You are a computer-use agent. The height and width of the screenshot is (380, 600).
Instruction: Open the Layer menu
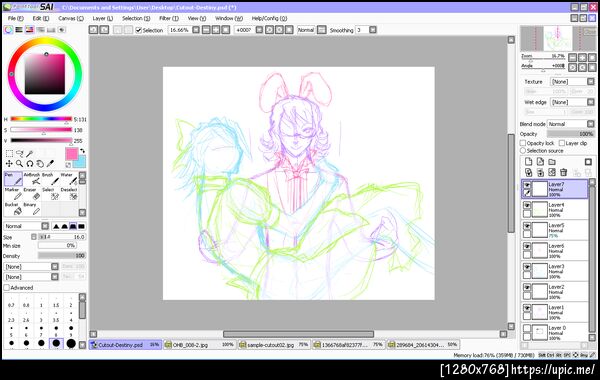103,18
